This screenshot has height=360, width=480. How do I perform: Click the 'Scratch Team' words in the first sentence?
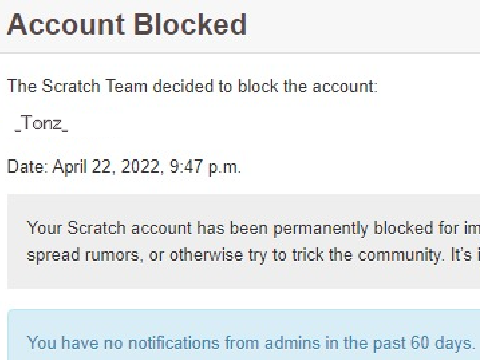tap(95, 86)
